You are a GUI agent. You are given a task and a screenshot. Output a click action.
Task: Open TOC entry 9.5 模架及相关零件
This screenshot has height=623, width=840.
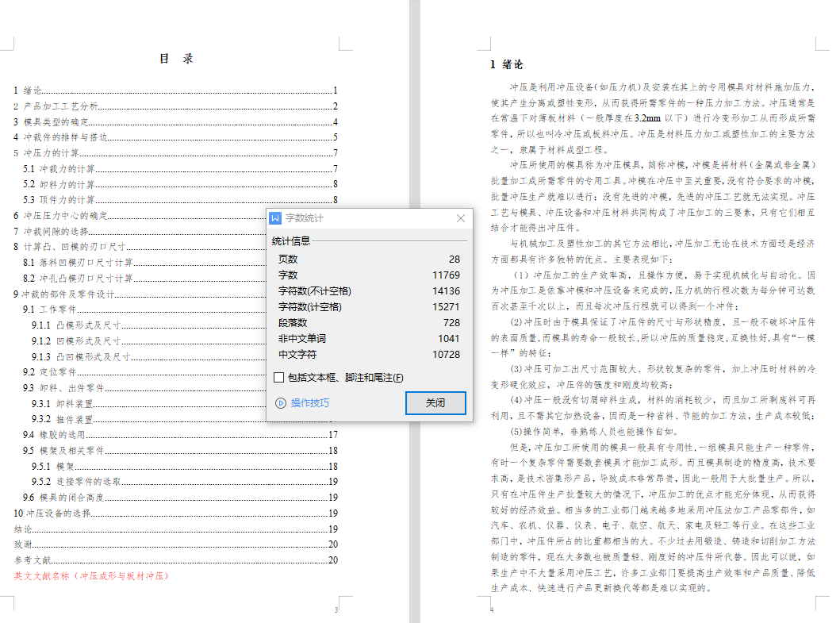pyautogui.click(x=180, y=451)
